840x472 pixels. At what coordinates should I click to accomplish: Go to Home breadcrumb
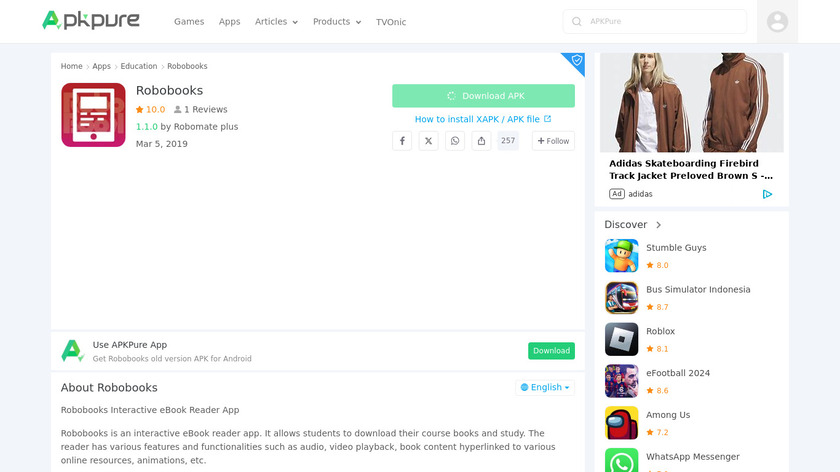(x=71, y=66)
